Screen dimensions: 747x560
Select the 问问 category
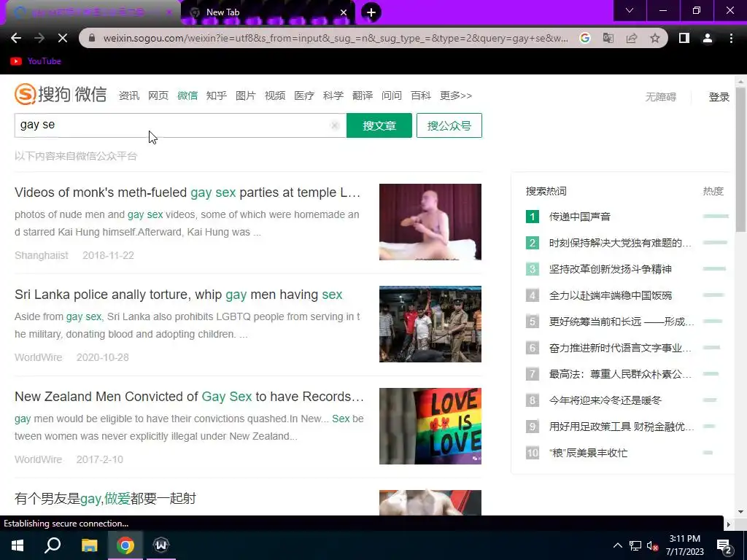(x=392, y=96)
